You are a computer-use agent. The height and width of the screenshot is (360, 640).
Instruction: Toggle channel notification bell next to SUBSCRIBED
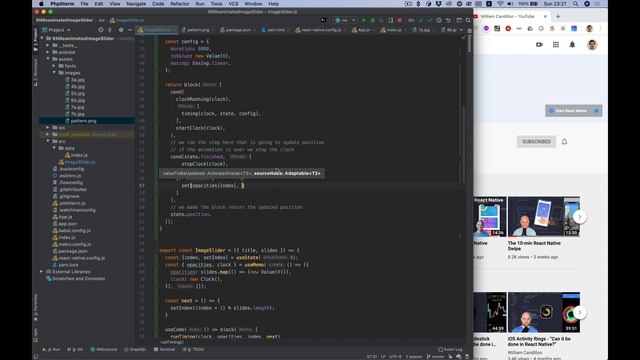pos(564,142)
